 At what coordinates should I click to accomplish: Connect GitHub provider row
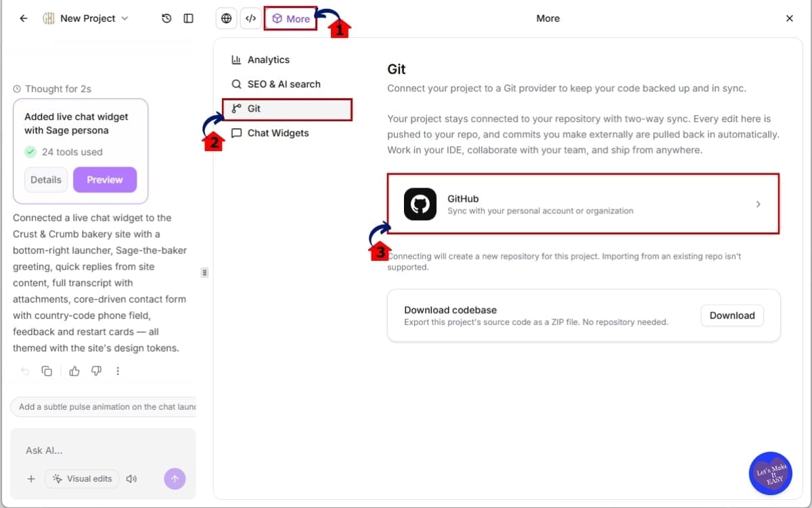(583, 204)
